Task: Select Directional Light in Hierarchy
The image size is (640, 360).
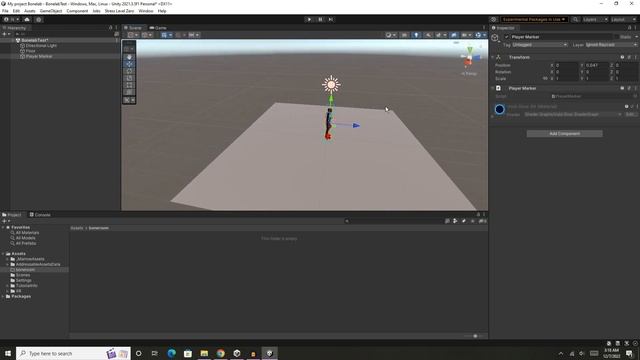Action: coord(41,46)
